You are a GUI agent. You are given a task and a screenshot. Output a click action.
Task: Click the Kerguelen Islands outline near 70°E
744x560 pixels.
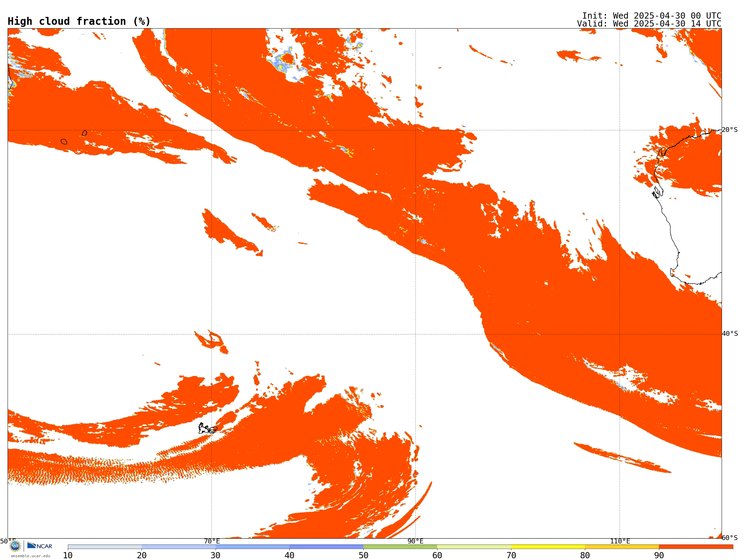click(208, 428)
